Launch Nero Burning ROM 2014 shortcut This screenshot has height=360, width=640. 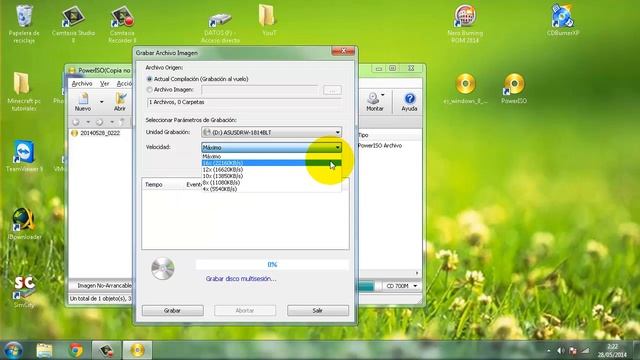coord(465,24)
